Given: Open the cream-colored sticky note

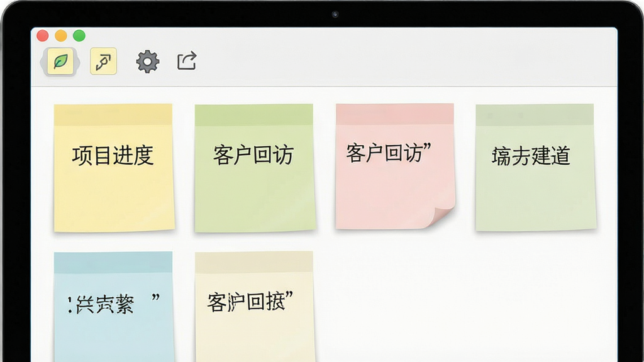Looking at the screenshot, I should [x=255, y=307].
